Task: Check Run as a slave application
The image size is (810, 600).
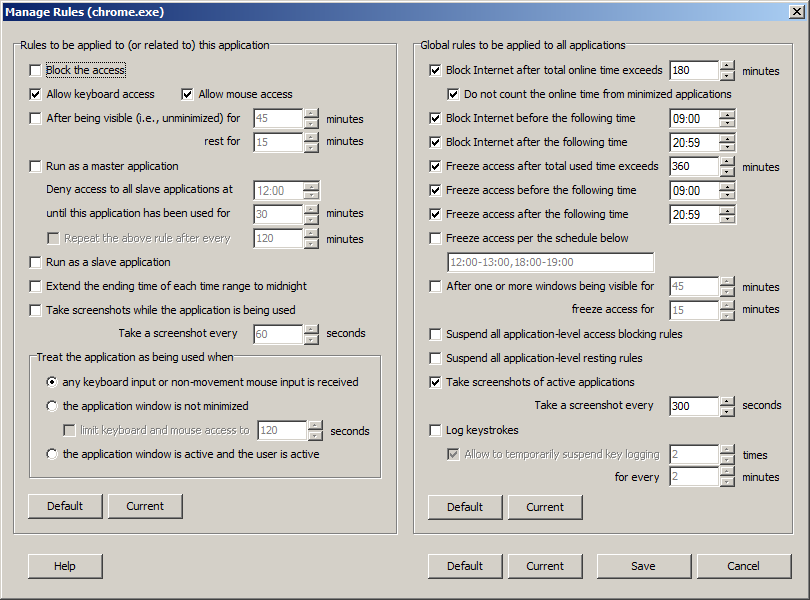Action: tap(35, 262)
